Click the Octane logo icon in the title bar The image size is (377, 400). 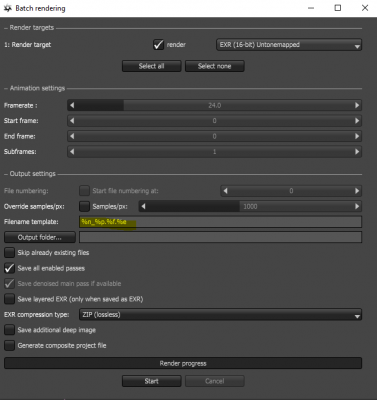(8, 8)
